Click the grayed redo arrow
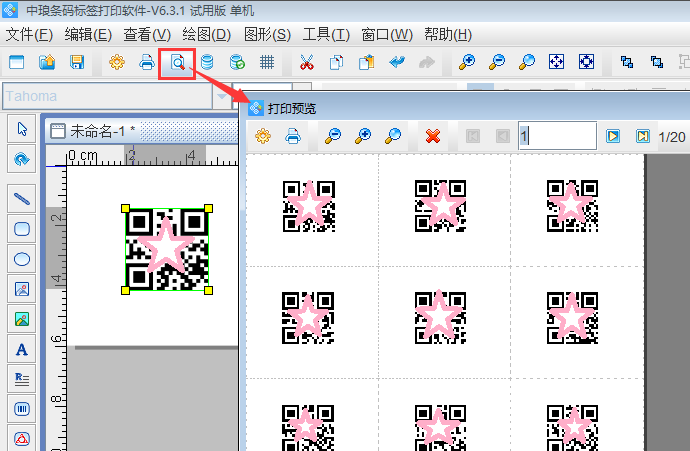The image size is (690, 451). 427,62
